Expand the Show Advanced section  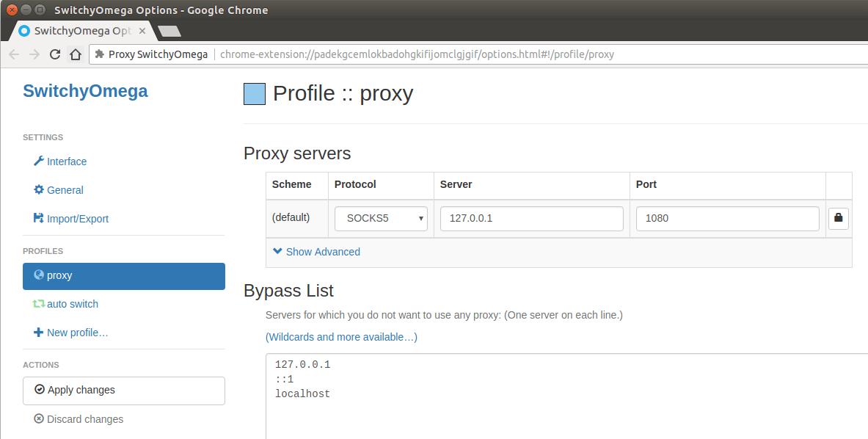pyautogui.click(x=316, y=252)
